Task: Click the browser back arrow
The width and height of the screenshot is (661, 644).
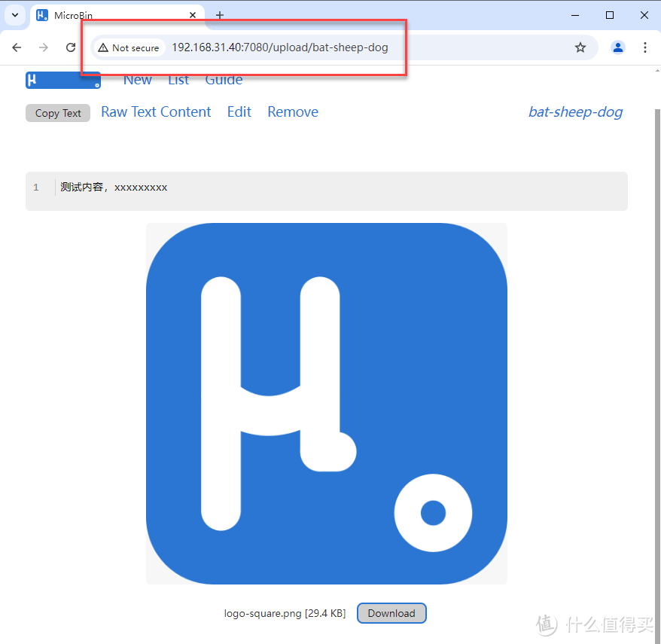Action: 17,47
